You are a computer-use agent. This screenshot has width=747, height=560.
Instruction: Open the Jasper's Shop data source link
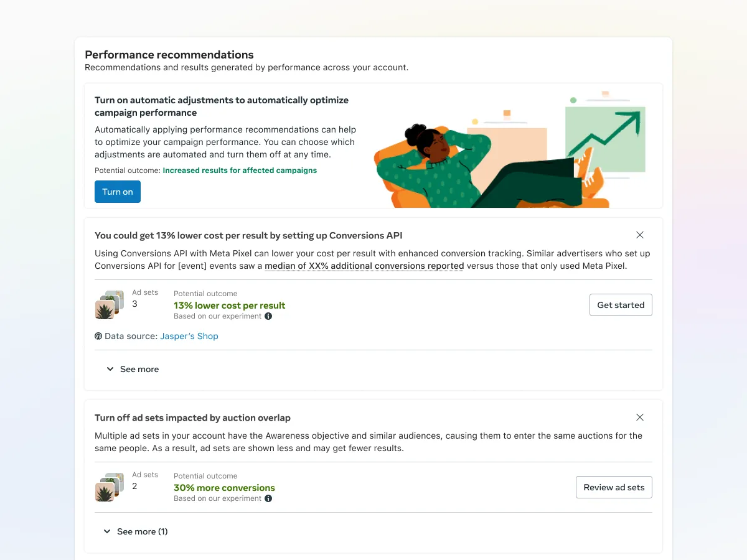pos(189,336)
